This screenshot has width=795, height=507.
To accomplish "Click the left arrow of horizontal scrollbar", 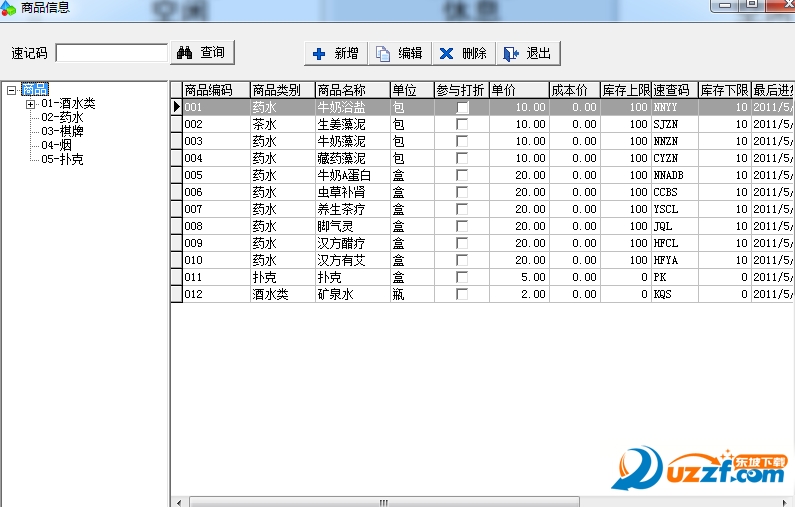I will [x=179, y=502].
